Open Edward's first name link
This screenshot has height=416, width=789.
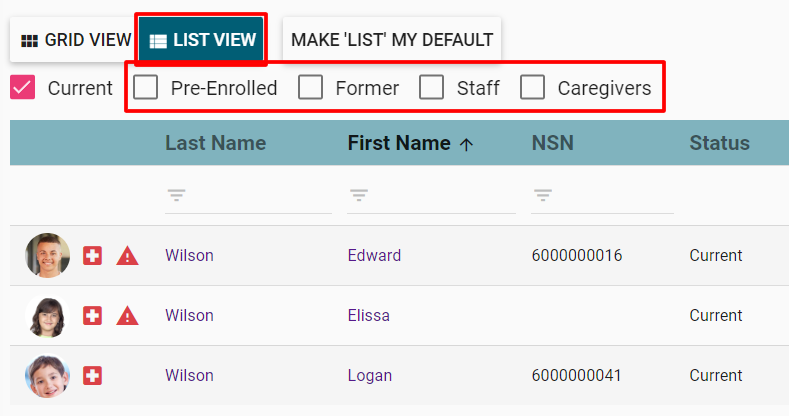tap(374, 256)
